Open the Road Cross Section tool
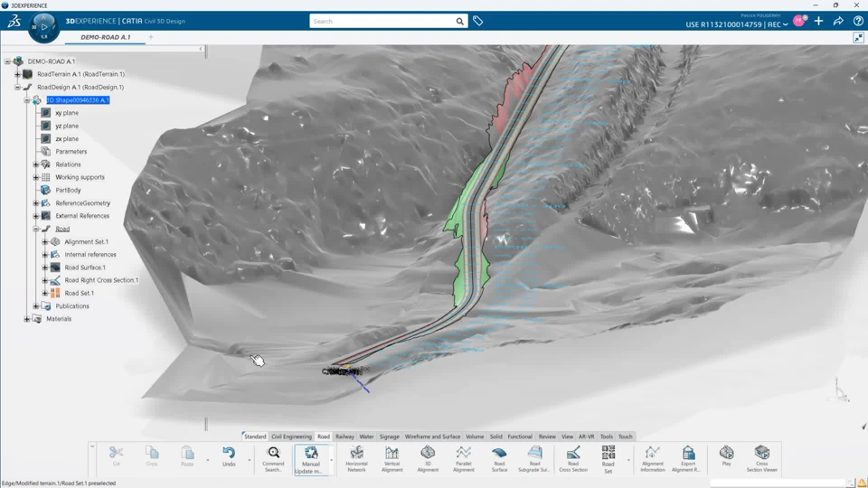The height and width of the screenshot is (488, 868). (x=573, y=459)
